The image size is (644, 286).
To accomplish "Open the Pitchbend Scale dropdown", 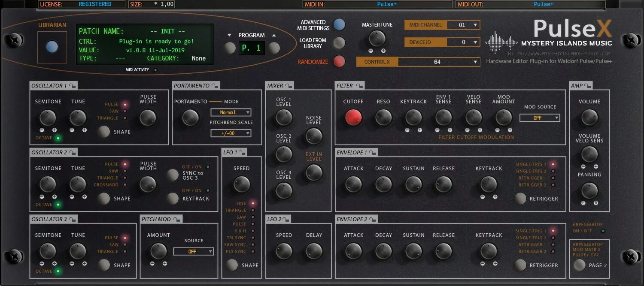I will click(x=231, y=133).
